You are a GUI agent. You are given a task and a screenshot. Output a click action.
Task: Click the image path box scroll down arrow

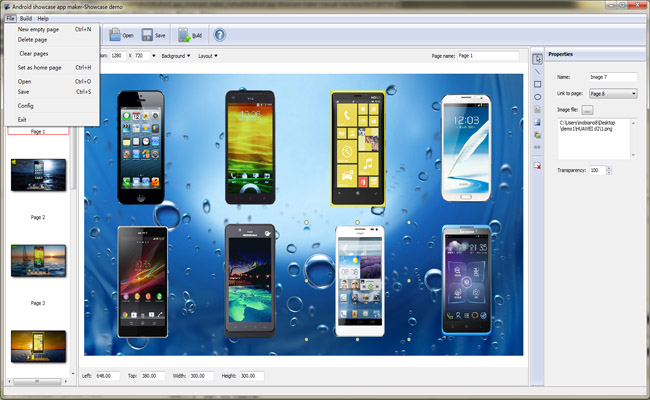633,155
